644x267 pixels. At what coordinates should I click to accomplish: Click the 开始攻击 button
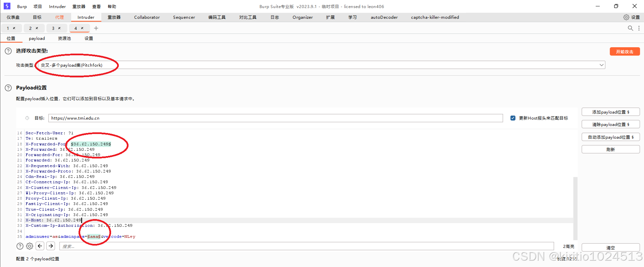coord(625,52)
